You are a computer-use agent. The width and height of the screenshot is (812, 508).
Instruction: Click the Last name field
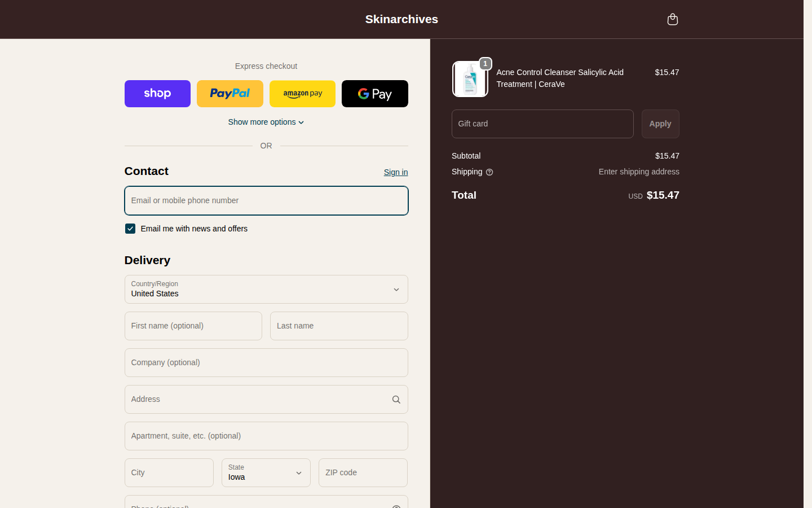click(339, 326)
